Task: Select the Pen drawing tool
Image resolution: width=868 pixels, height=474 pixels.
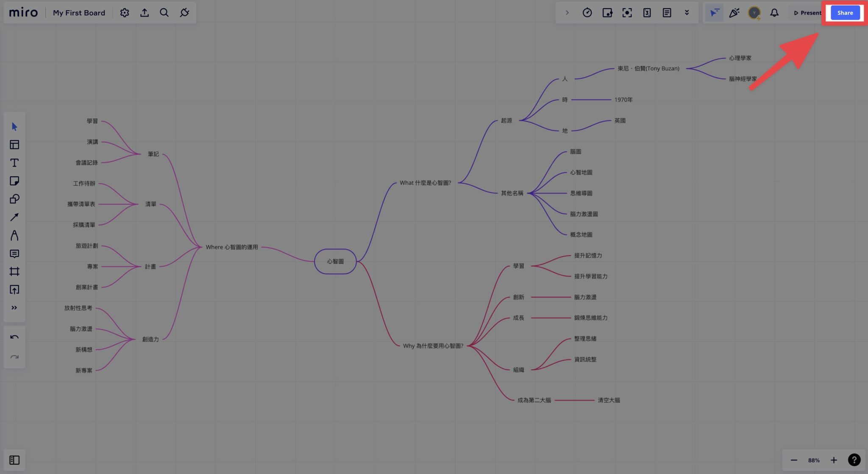Action: point(14,235)
